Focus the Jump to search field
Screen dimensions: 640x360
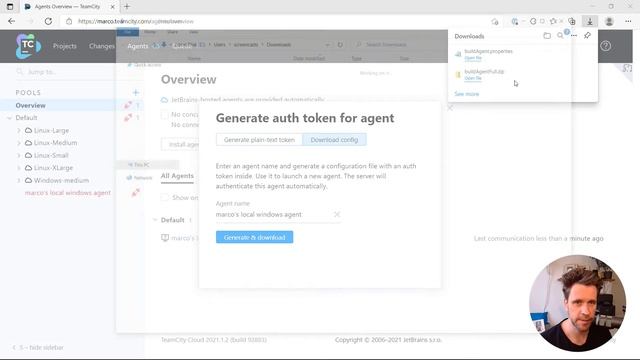tap(65, 72)
